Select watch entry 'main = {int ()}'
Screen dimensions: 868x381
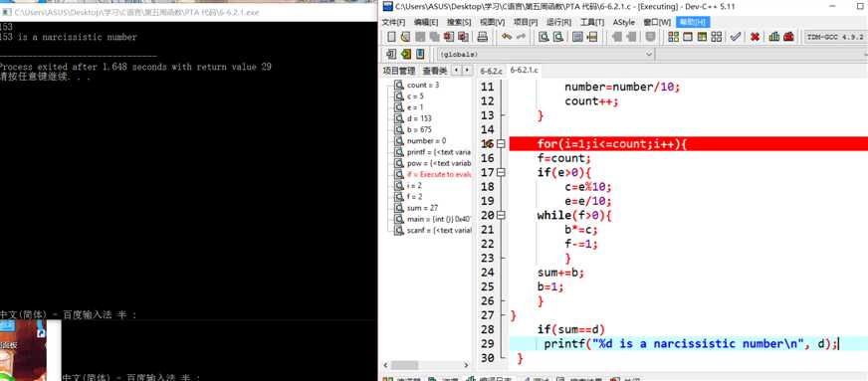439,219
